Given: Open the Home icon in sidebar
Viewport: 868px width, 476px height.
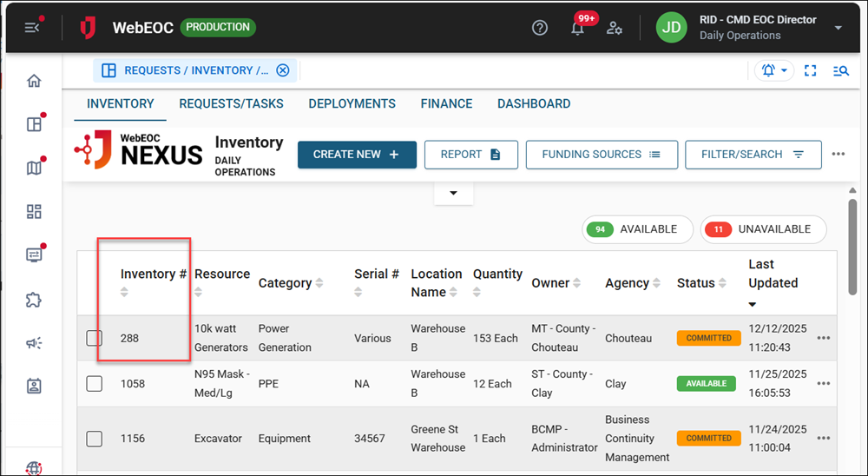Looking at the screenshot, I should pyautogui.click(x=34, y=82).
